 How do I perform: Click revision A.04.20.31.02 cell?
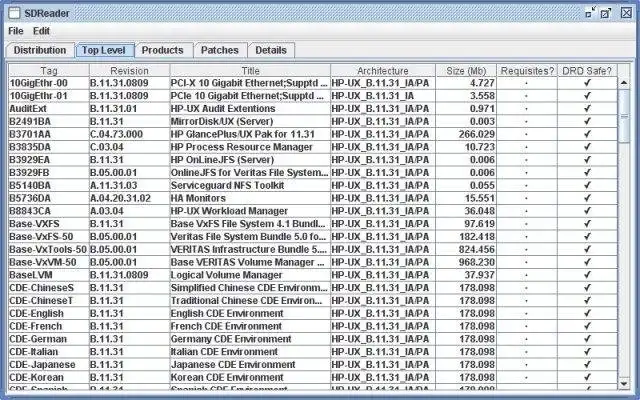pos(129,198)
